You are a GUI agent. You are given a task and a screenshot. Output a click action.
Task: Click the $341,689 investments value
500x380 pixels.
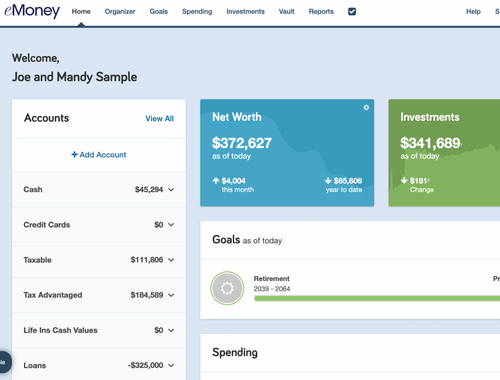pyautogui.click(x=430, y=143)
